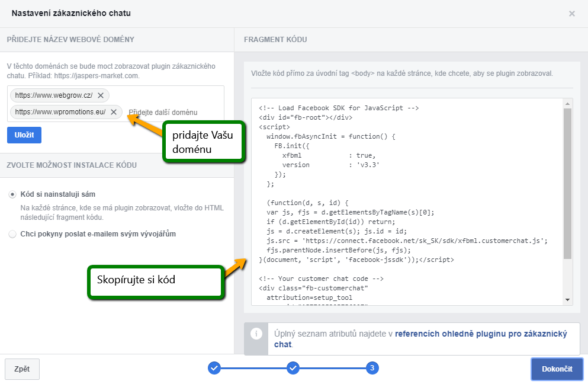Remove the webgrow.cz domain tag
Screen dimensions: 588x384
coord(101,95)
